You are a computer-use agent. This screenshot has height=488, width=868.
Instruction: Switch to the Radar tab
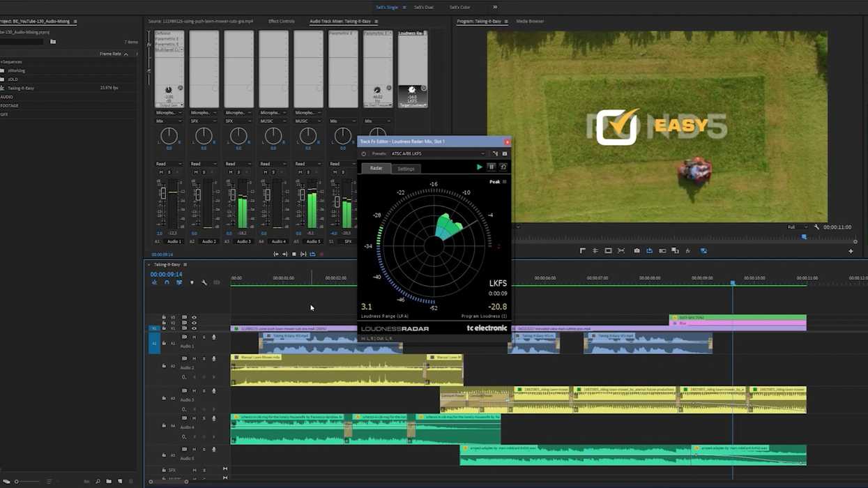point(376,168)
